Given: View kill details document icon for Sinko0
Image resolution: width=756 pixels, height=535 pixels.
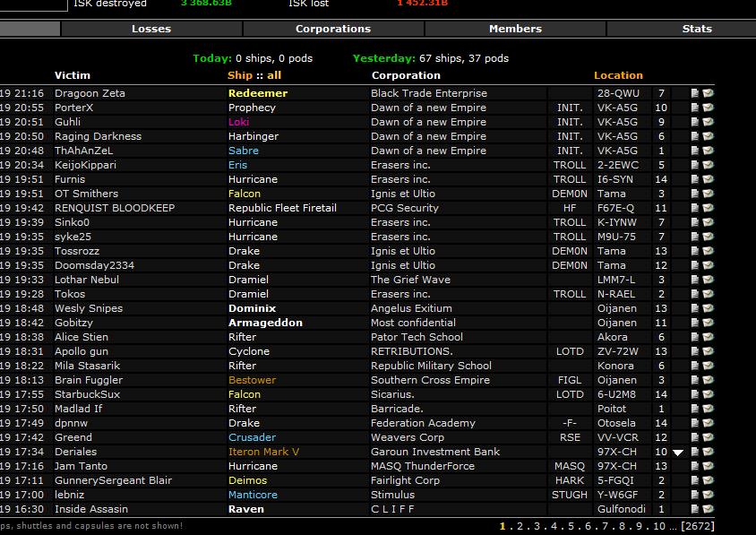Looking at the screenshot, I should [695, 222].
